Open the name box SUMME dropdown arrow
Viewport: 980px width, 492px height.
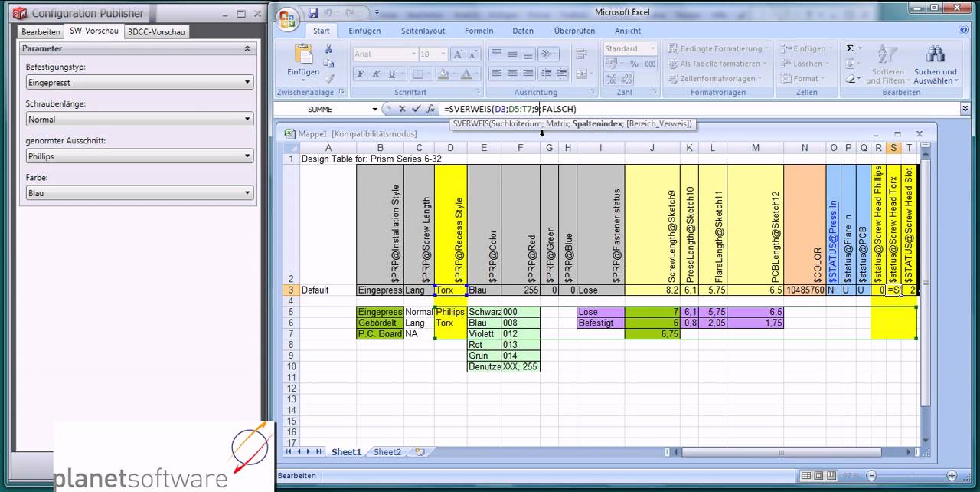pyautogui.click(x=375, y=109)
